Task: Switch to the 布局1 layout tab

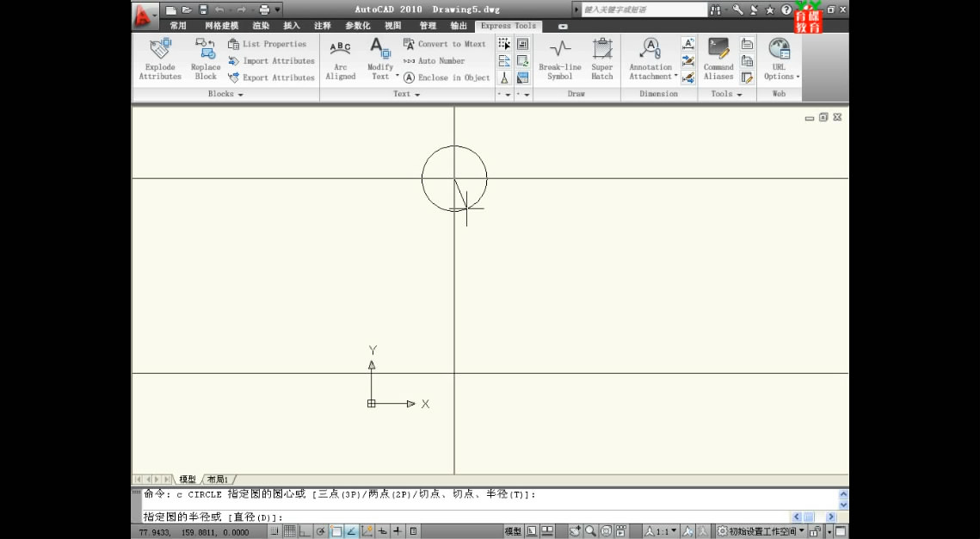Action: (218, 480)
